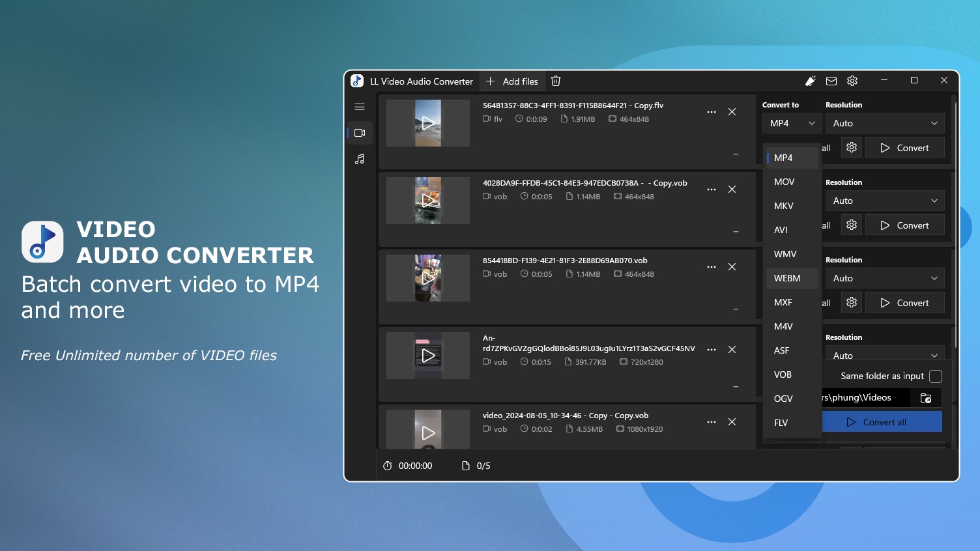Image resolution: width=980 pixels, height=551 pixels.
Task: Select WMV in the format list
Action: [792, 254]
